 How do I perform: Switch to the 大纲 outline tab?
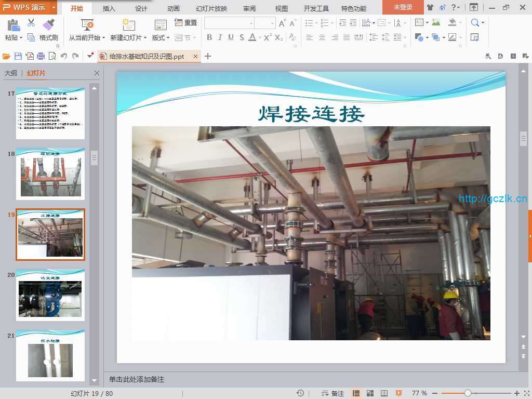pos(10,73)
